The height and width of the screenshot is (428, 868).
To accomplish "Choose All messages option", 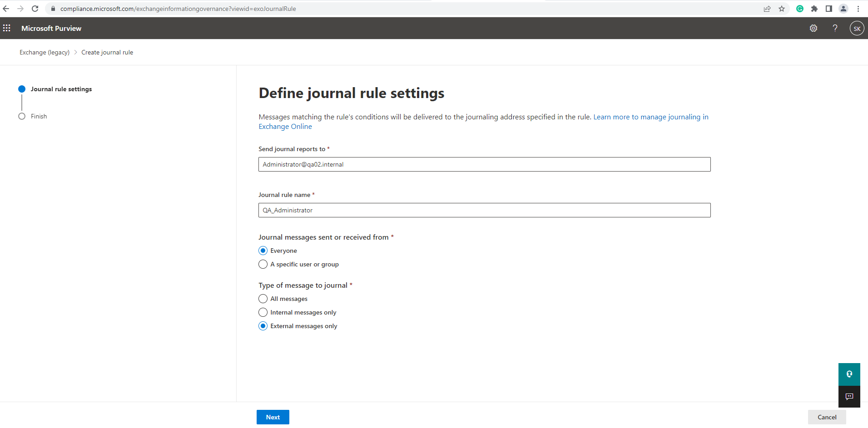I will tap(263, 299).
